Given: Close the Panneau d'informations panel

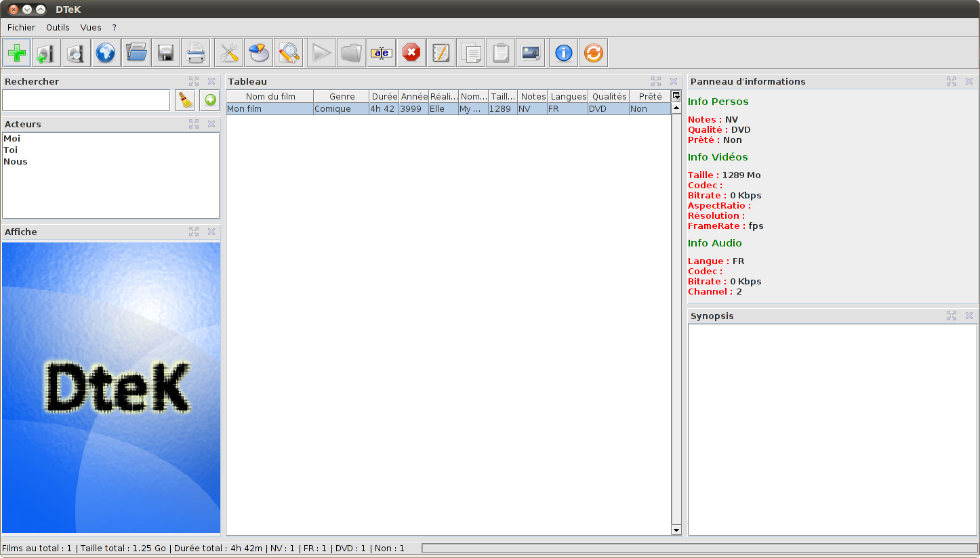Looking at the screenshot, I should (969, 81).
